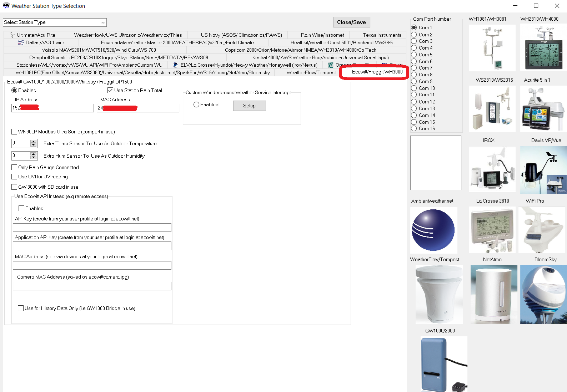This screenshot has width=567, height=392.
Task: Check GW 3000 with SD card in use
Action: [15, 187]
